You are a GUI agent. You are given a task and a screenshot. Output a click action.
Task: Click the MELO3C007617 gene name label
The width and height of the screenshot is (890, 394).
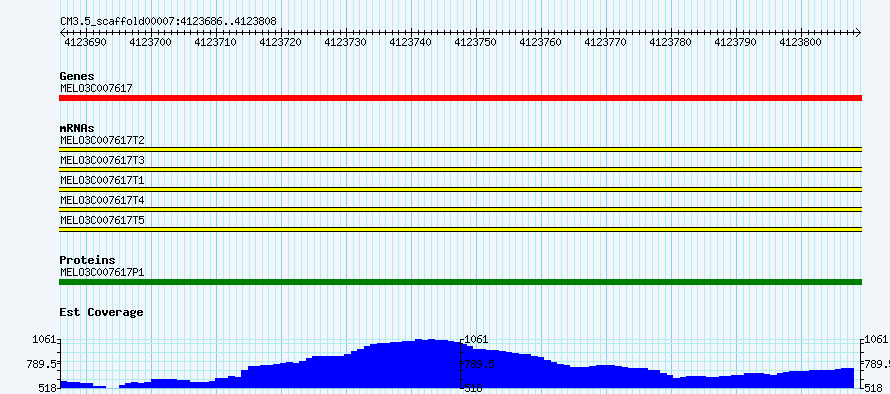pyautogui.click(x=96, y=88)
